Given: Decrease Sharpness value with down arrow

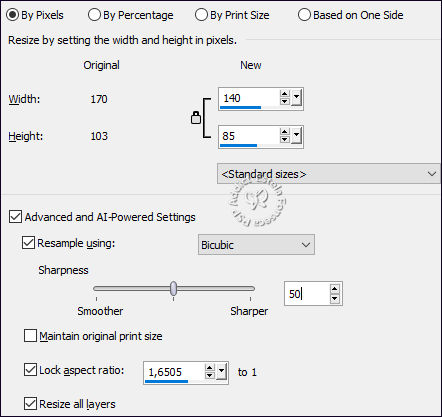Looking at the screenshot, I should pyautogui.click(x=335, y=299).
